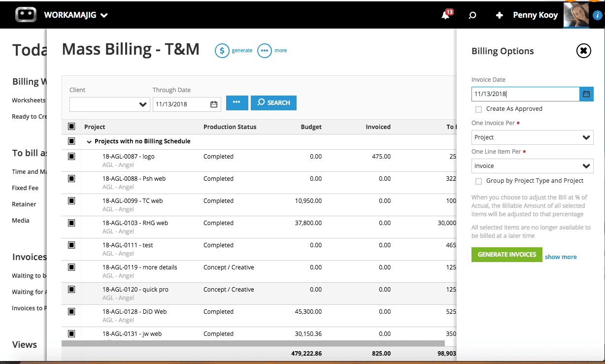Click the horizontal scrollbar under the table
Viewport: 605px width, 364px height.
coord(253,343)
